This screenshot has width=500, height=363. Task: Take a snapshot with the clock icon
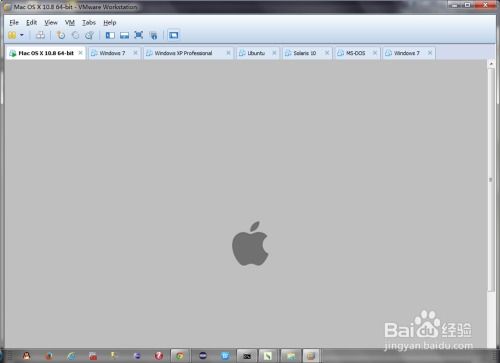tap(61, 35)
